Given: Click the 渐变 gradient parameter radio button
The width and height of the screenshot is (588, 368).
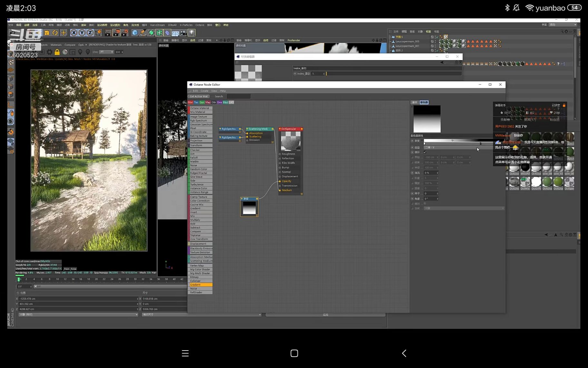Looking at the screenshot, I should click(412, 141).
